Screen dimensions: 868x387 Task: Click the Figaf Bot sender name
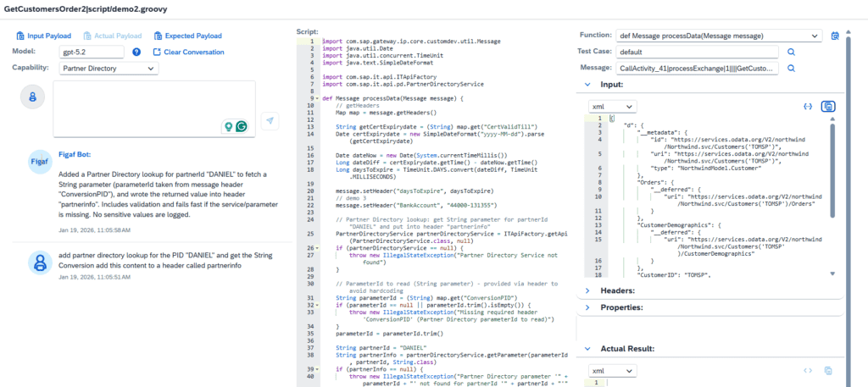coord(75,155)
